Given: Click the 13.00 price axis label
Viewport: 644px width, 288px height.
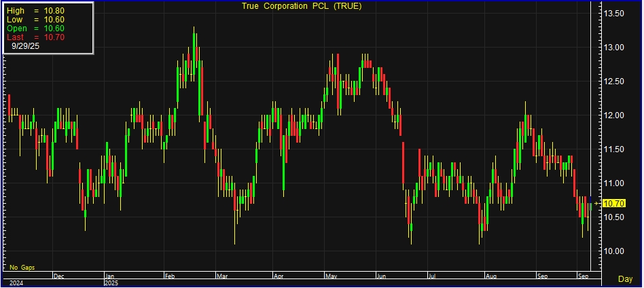Looking at the screenshot, I should click(x=613, y=48).
